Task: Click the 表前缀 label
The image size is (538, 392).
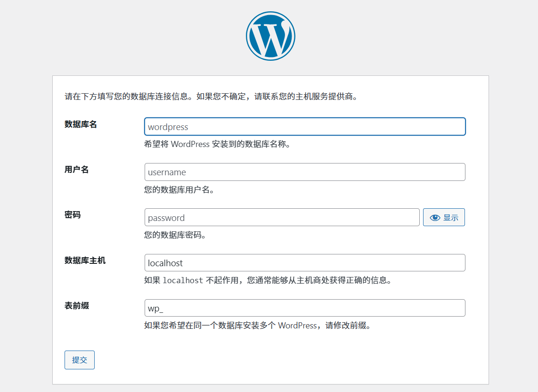Action: (76, 306)
